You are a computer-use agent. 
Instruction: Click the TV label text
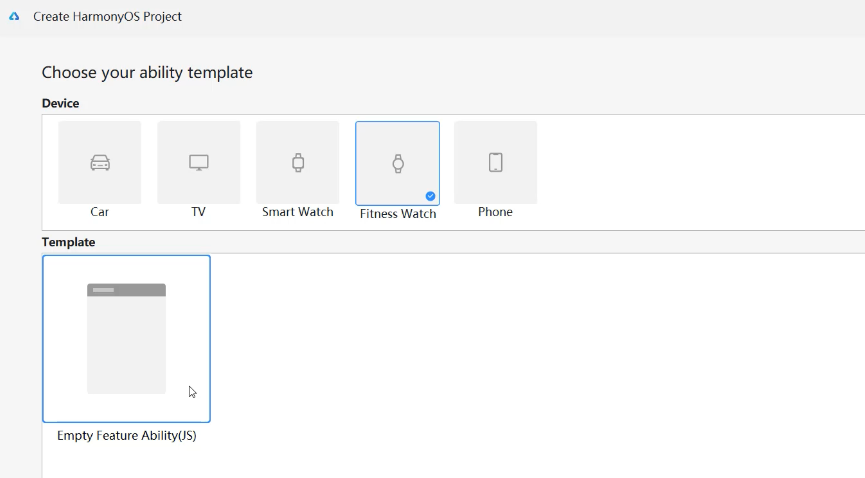pos(199,212)
